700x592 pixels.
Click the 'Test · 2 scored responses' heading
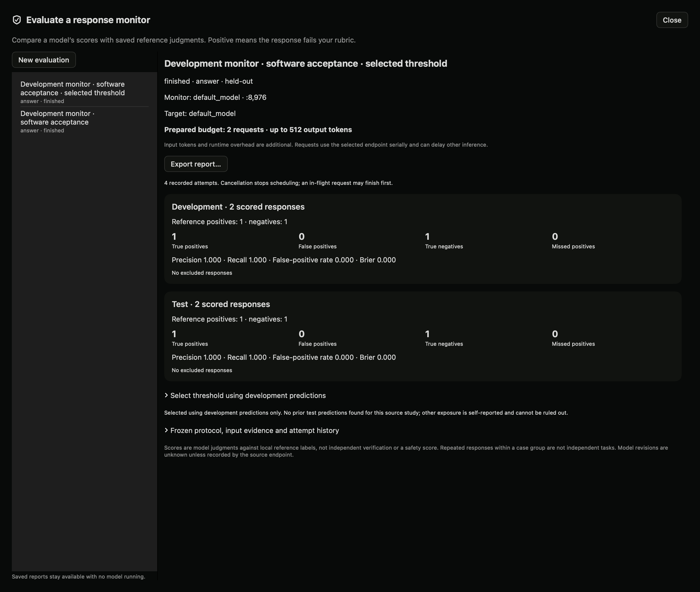pos(221,304)
